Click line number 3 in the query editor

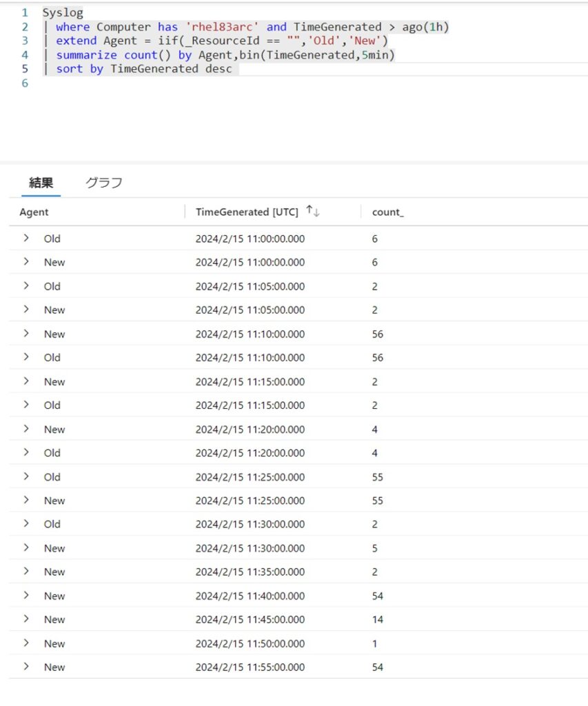[x=25, y=41]
